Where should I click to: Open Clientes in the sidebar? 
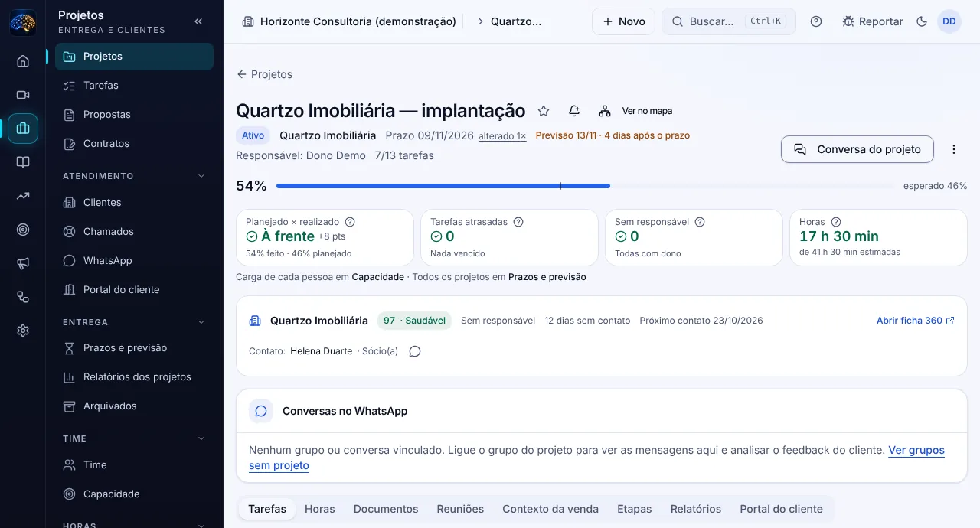coord(134,203)
